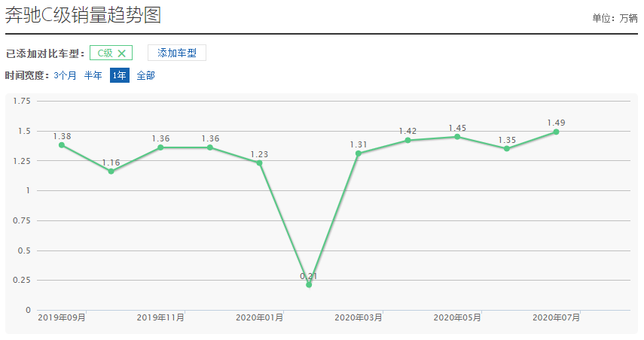The height and width of the screenshot is (340, 644).
Task: Click the 1.75 y-axis label
Action: (x=22, y=101)
